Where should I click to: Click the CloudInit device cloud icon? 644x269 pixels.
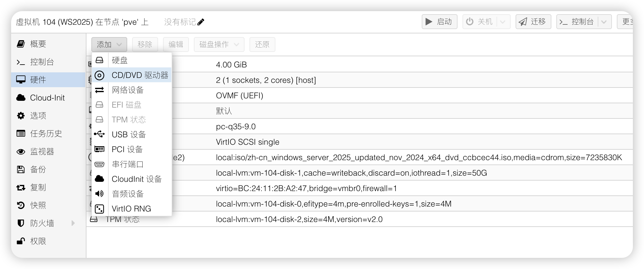tap(99, 179)
